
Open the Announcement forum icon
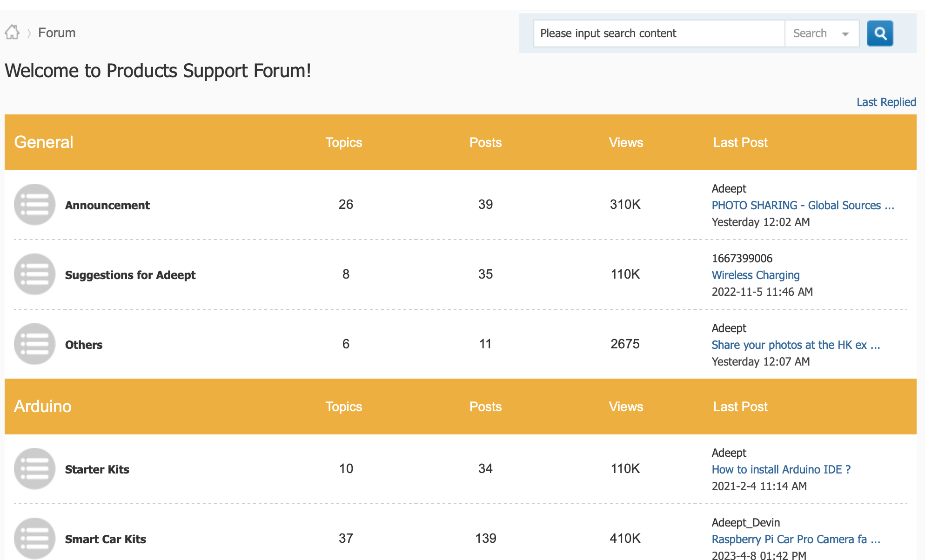(35, 205)
